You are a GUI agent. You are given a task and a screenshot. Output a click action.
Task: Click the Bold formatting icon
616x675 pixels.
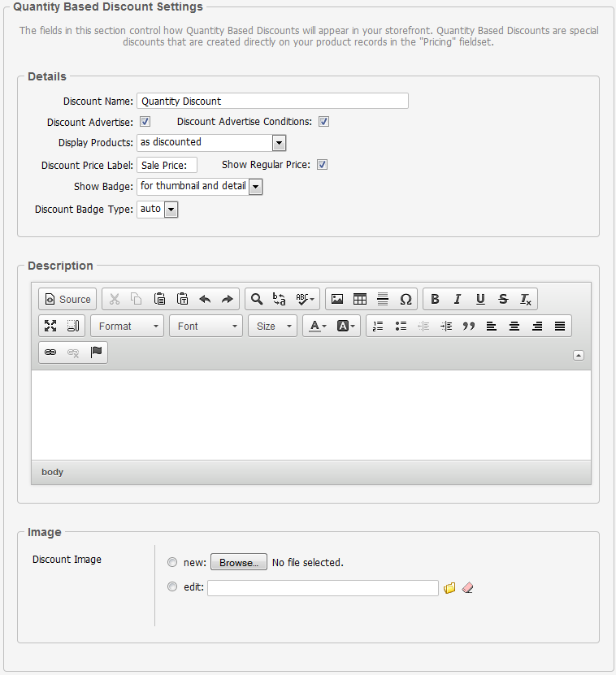[x=435, y=299]
